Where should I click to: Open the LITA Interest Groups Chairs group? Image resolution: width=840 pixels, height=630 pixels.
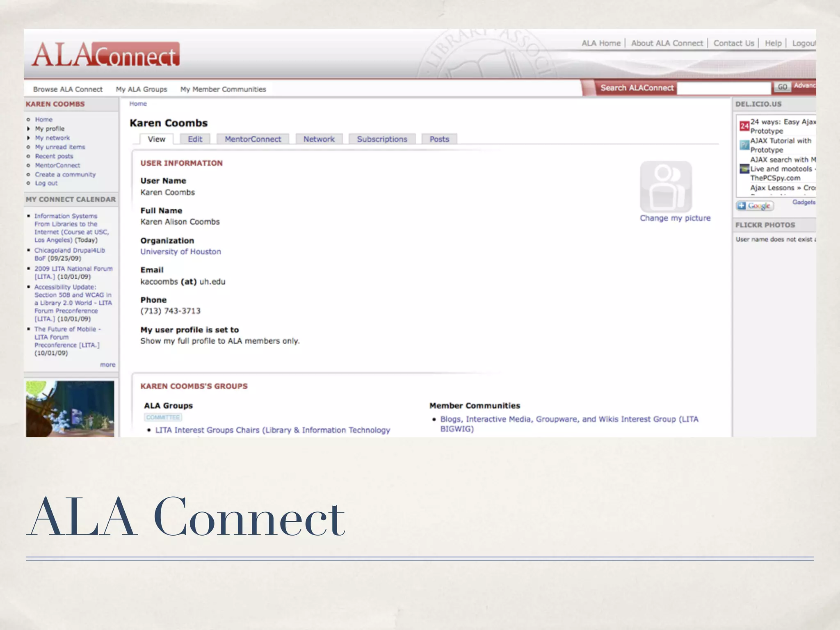tap(272, 430)
